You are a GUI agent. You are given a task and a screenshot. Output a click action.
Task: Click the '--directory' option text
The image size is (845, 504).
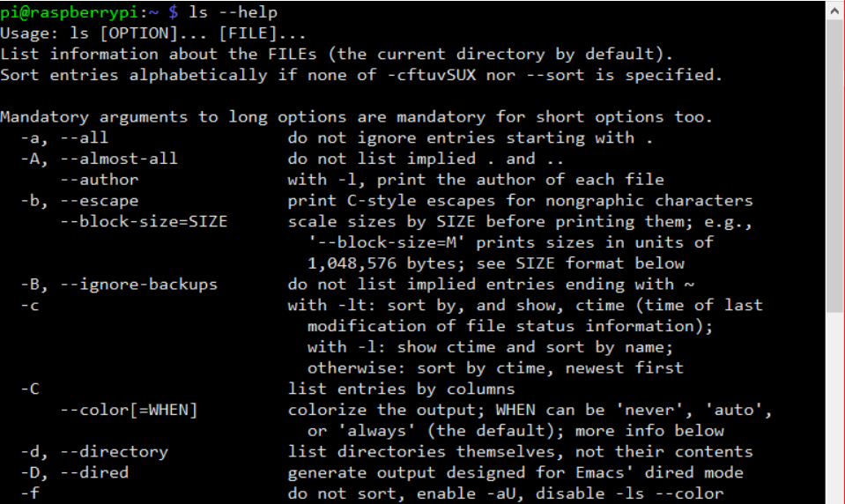pos(115,452)
